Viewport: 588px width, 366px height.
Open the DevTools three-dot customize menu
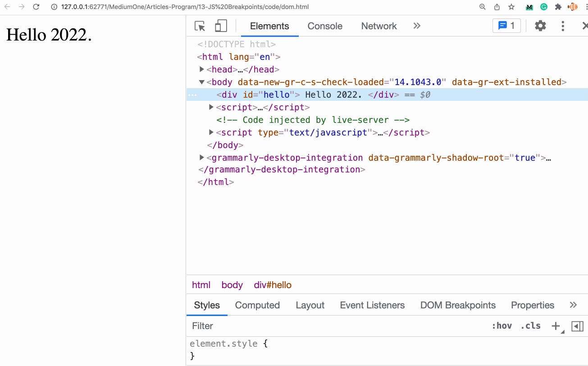point(563,26)
